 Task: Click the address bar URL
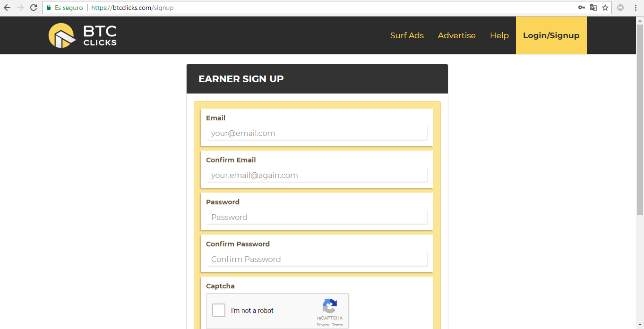click(132, 8)
